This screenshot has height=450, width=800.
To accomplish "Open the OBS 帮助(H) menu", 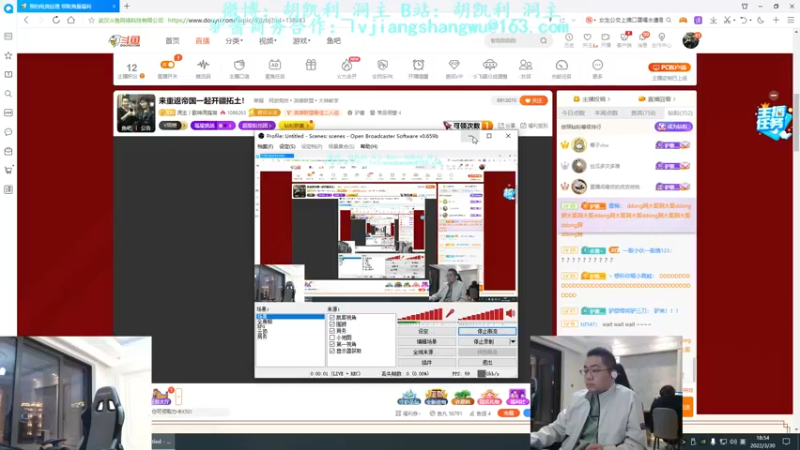I will click(x=369, y=146).
